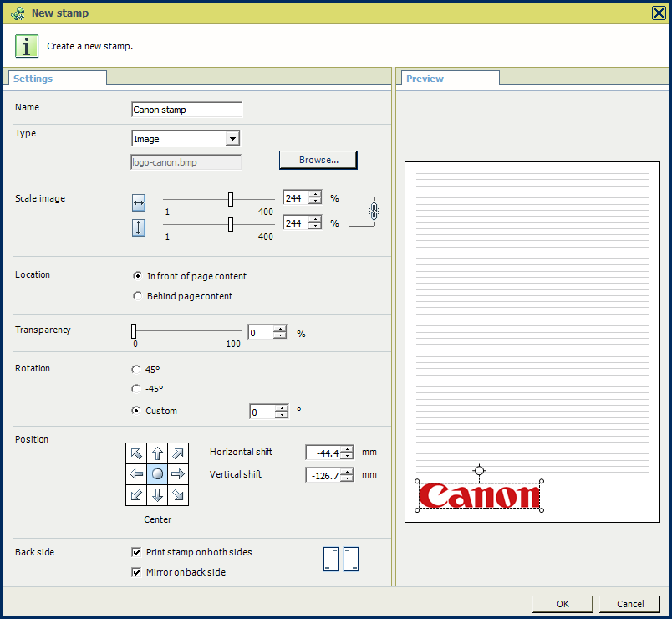Click vertical scale slider handle
The image size is (672, 619).
231,224
